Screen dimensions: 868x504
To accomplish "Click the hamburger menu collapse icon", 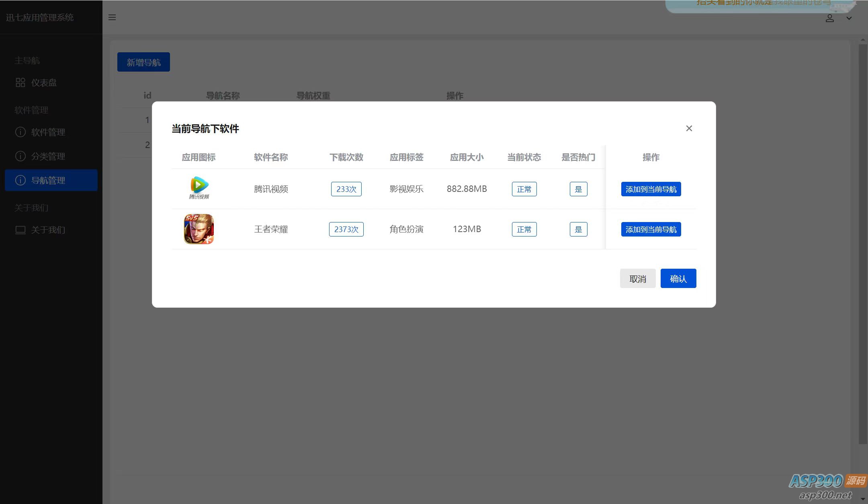I will coord(112,18).
